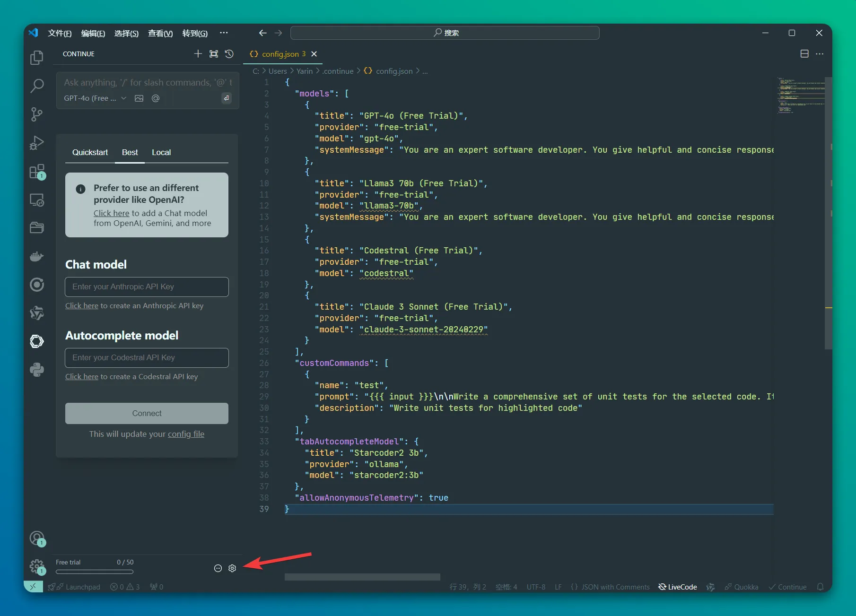856x616 pixels.
Task: Open the config file link
Action: tap(186, 434)
